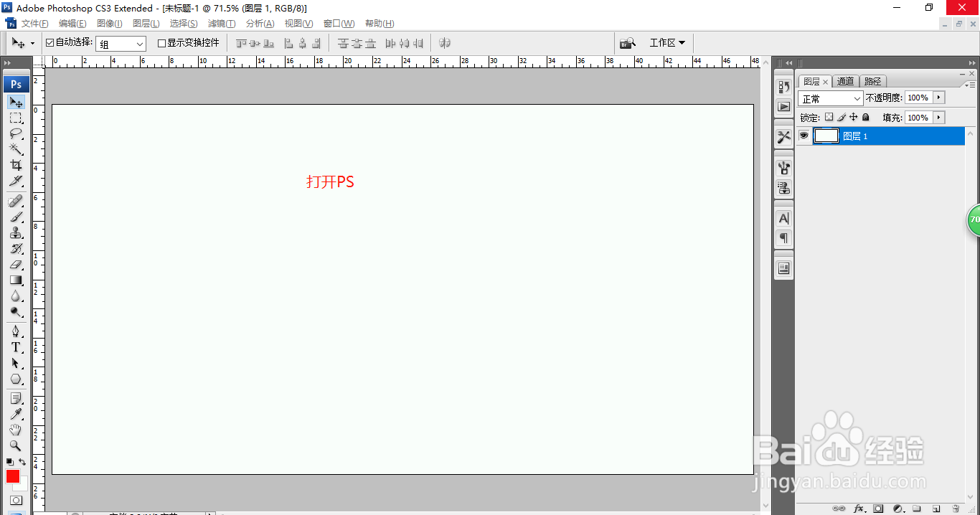Select the Dodge tool

16,311
